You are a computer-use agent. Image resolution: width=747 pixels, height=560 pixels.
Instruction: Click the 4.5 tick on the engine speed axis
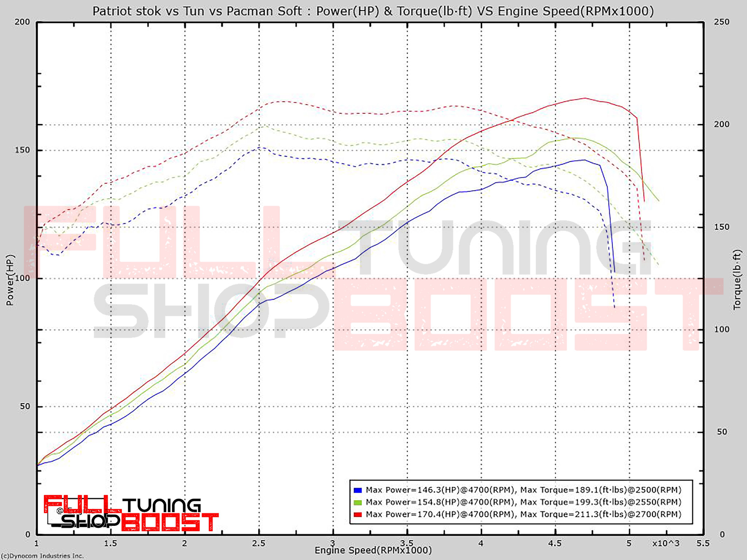[x=555, y=543]
